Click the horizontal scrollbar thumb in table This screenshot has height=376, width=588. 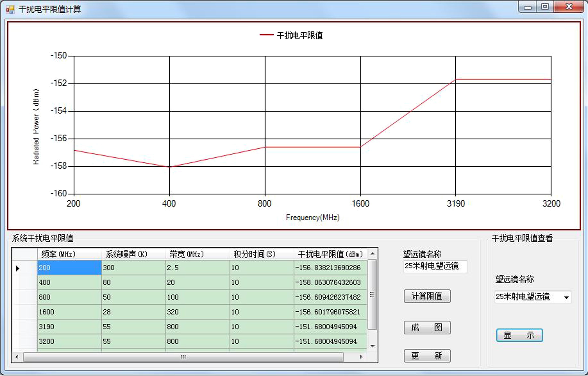[183, 357]
